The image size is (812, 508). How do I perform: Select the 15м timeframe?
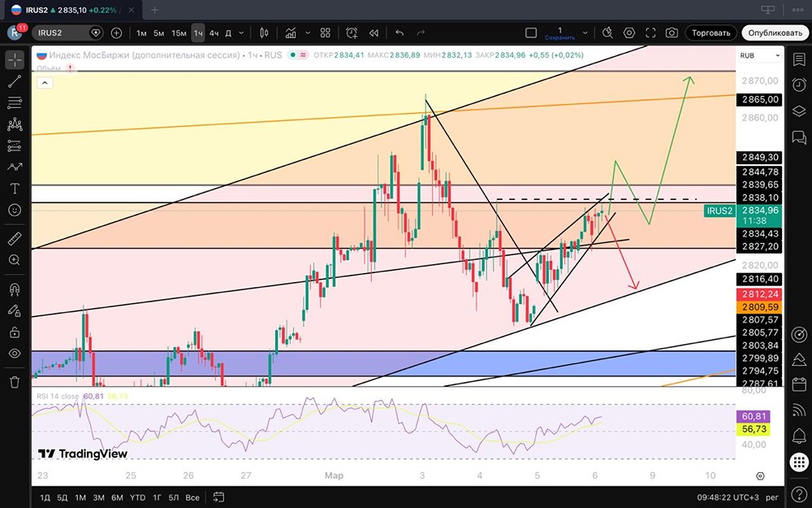(179, 33)
